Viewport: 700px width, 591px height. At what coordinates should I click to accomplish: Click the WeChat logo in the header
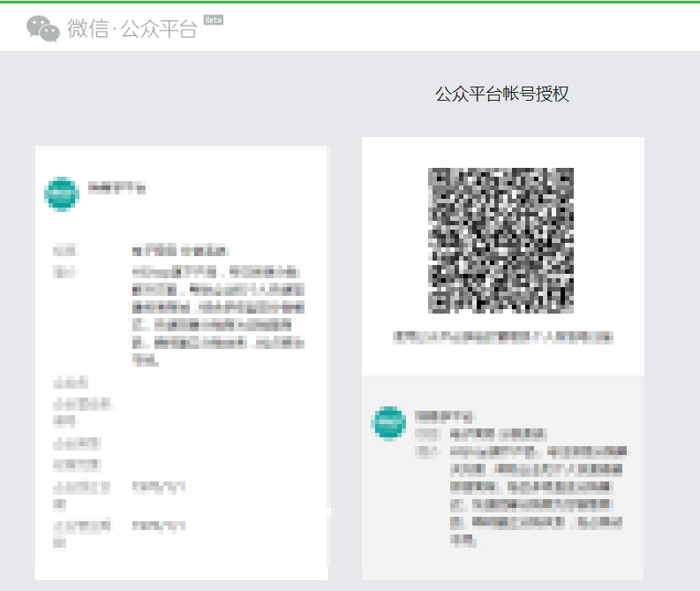click(42, 28)
